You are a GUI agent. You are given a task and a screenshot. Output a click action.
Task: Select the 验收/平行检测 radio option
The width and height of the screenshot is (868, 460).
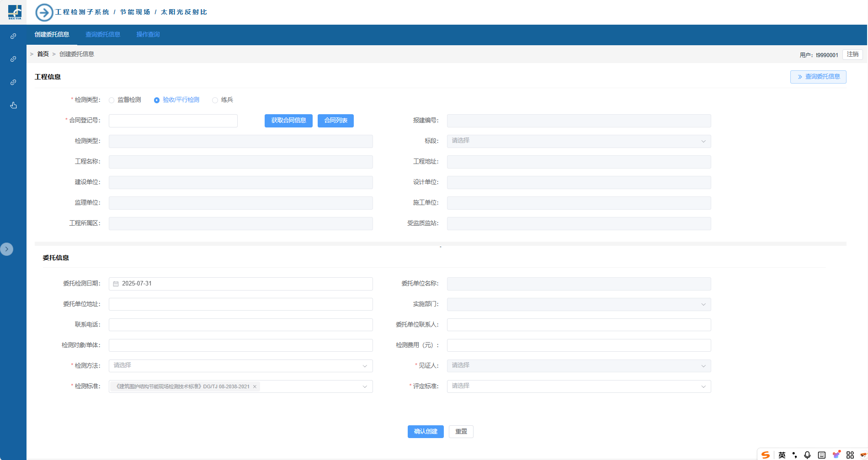[157, 100]
